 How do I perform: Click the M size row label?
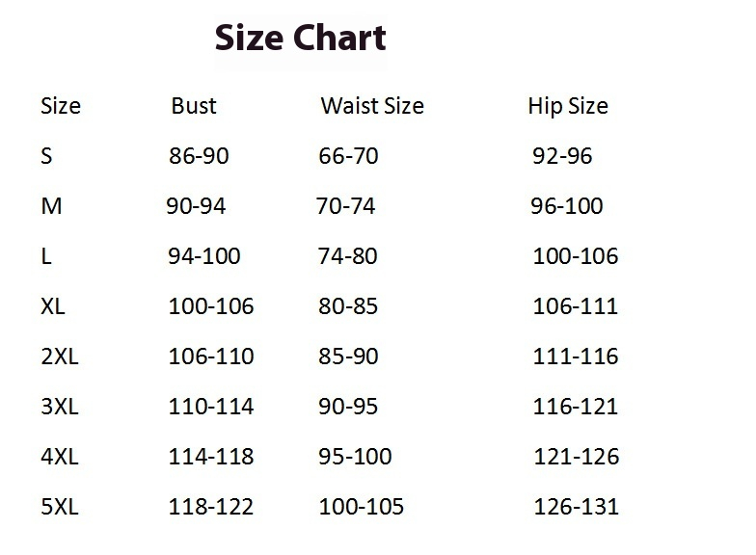pyautogui.click(x=52, y=206)
